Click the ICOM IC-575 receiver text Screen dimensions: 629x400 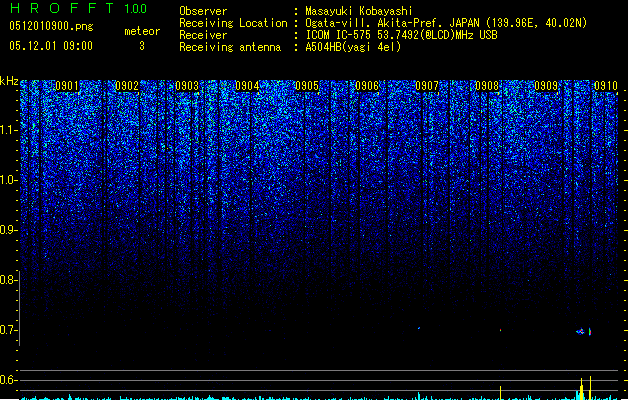pyautogui.click(x=402, y=35)
